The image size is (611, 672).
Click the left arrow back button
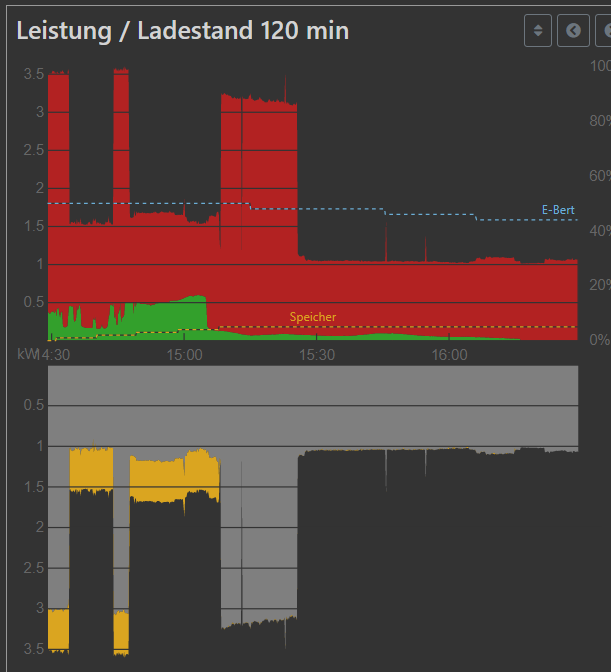tap(573, 30)
